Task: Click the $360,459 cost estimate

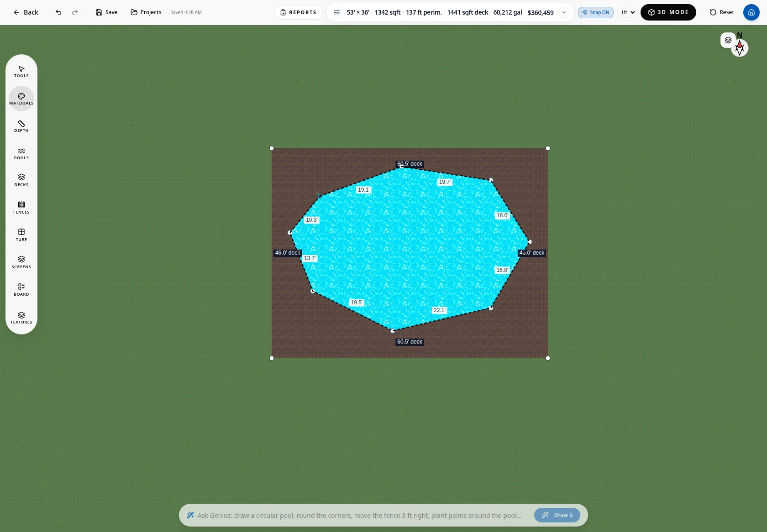Action: pos(541,12)
